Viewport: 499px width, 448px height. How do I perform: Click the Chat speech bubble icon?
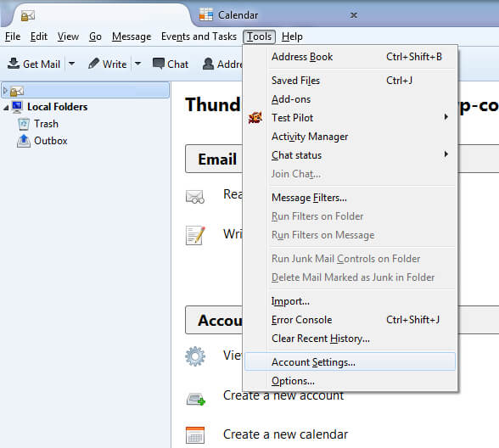click(159, 64)
